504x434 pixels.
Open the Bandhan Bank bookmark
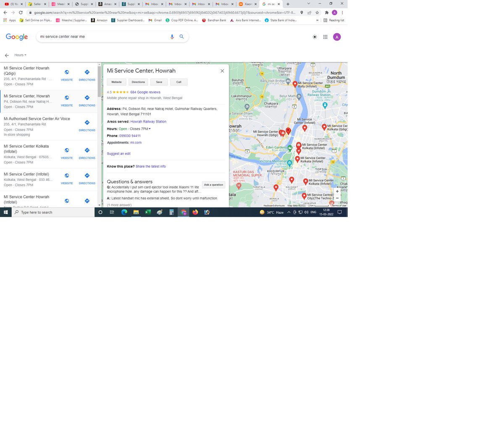pos(214,20)
